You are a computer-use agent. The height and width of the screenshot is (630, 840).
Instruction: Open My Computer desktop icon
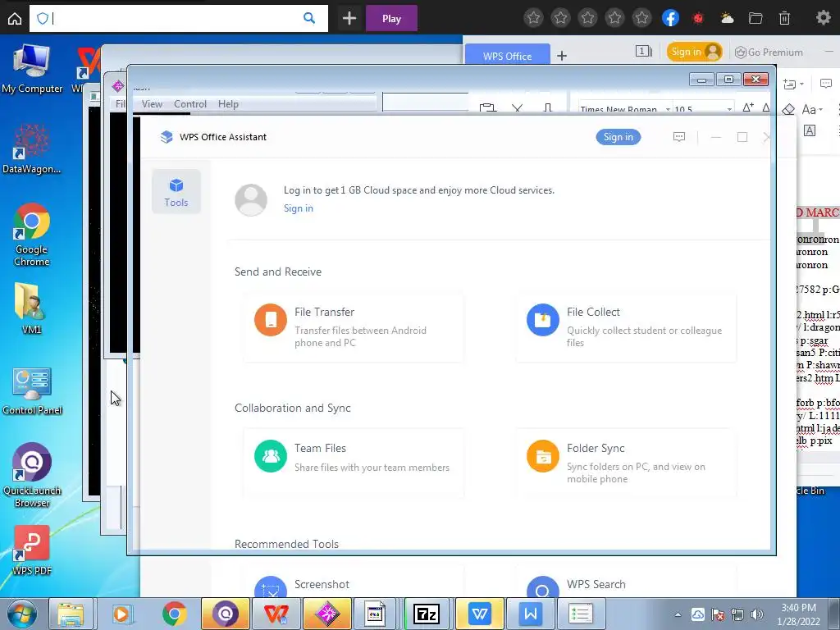32,69
